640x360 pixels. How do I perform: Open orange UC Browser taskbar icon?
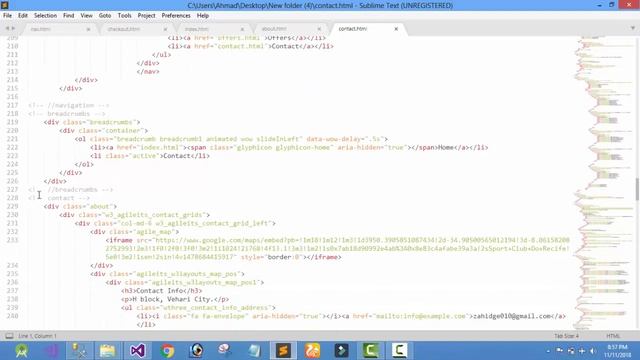(312, 351)
